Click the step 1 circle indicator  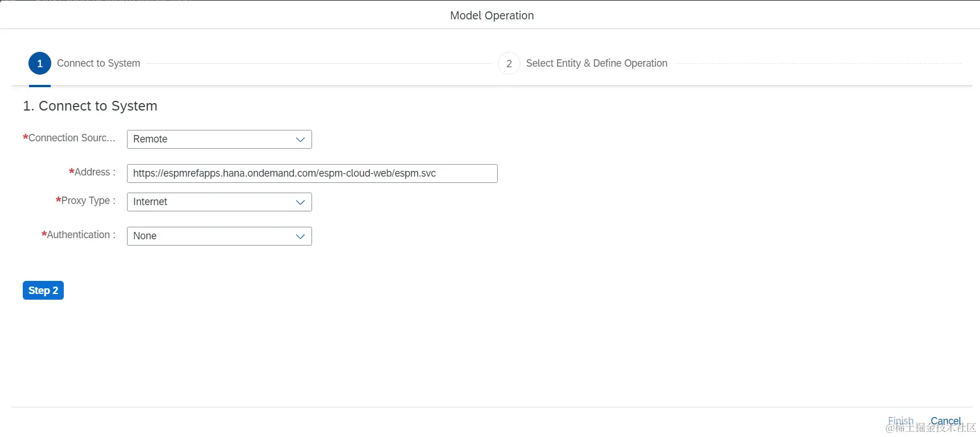point(40,63)
